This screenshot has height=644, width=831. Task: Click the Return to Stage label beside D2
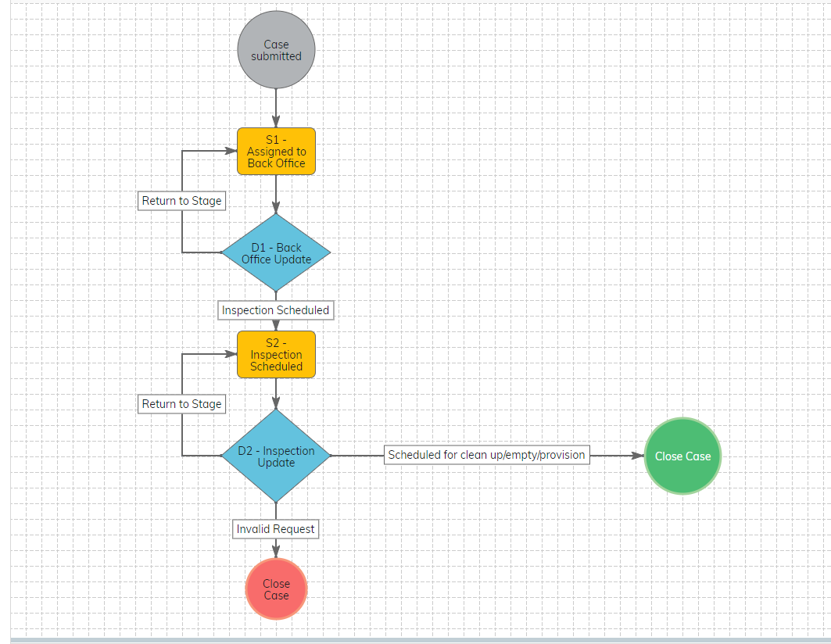tap(181, 404)
